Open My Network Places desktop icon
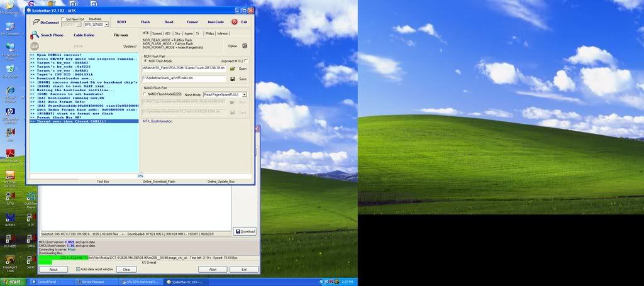This screenshot has width=644, height=286. [9, 50]
